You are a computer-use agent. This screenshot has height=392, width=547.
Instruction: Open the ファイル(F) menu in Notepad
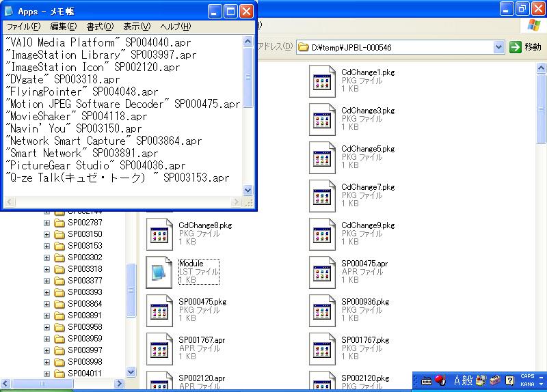[24, 27]
